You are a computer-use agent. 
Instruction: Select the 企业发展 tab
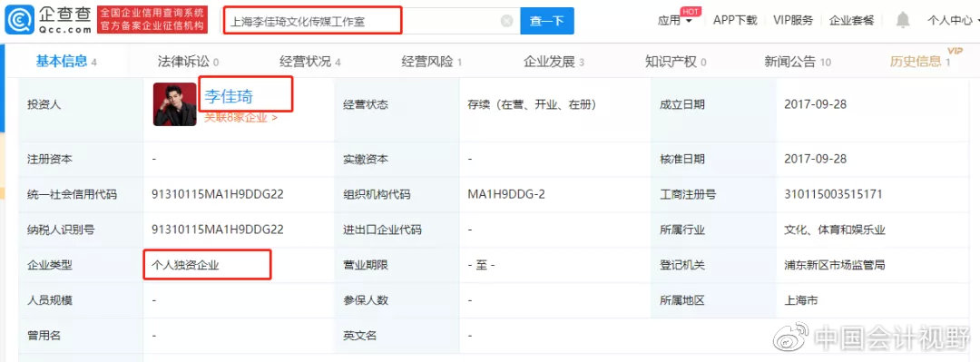[x=554, y=62]
